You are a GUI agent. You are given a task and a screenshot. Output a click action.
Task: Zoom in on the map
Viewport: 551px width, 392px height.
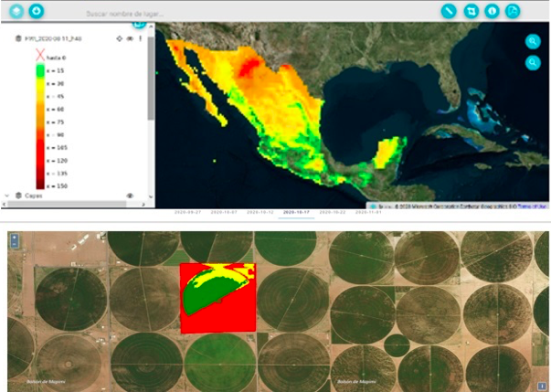532,42
